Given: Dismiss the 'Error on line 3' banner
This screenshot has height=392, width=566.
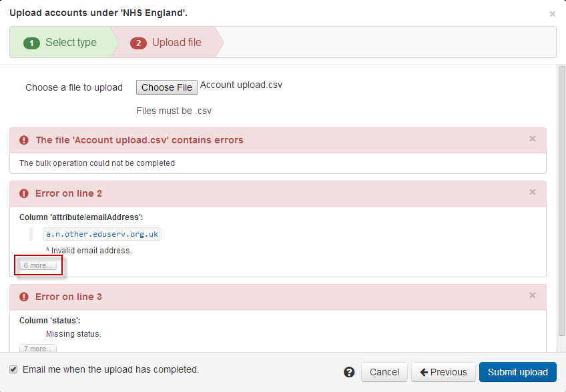Looking at the screenshot, I should [532, 295].
